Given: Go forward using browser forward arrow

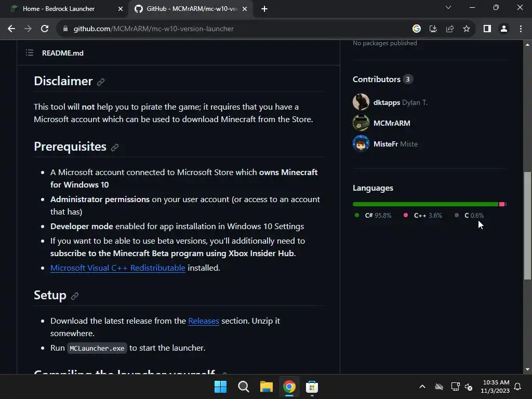Looking at the screenshot, I should (28, 29).
